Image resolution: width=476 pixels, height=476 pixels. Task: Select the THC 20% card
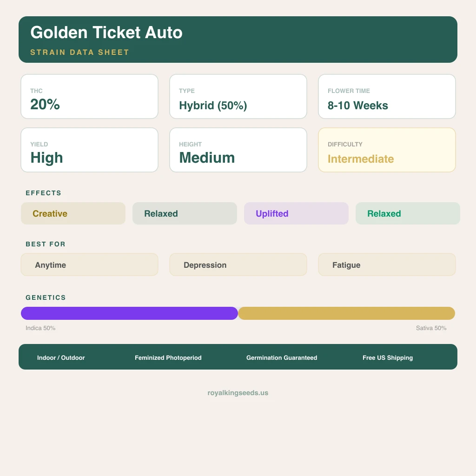pyautogui.click(x=89, y=97)
